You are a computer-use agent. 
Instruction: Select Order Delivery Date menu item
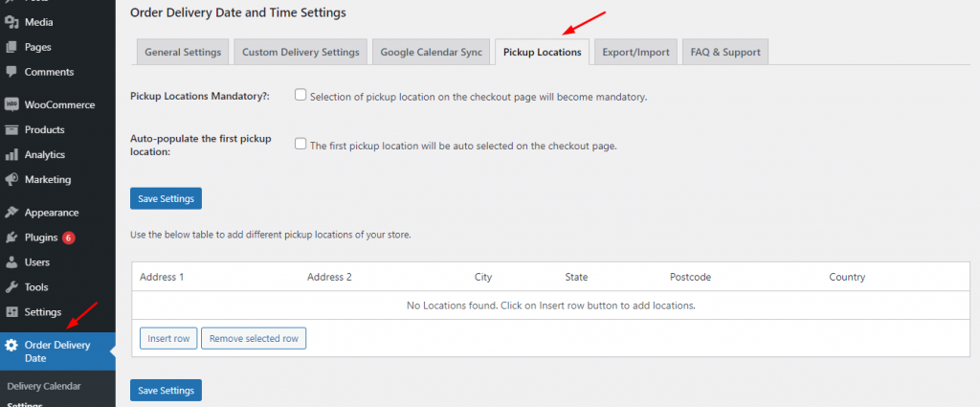57,351
